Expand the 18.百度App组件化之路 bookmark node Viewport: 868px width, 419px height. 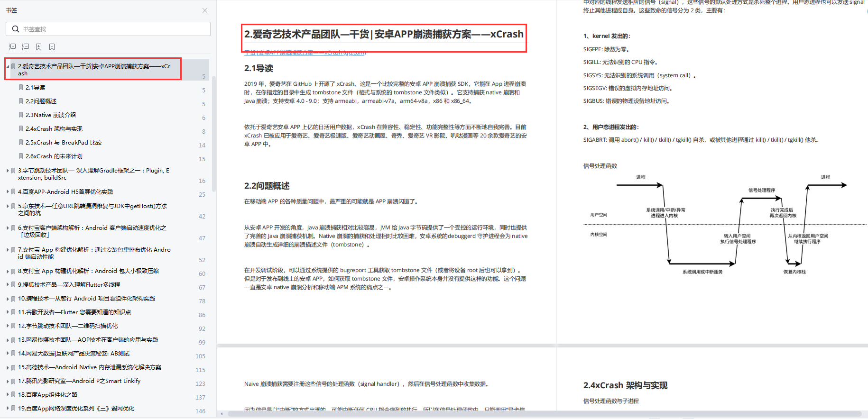(8, 394)
